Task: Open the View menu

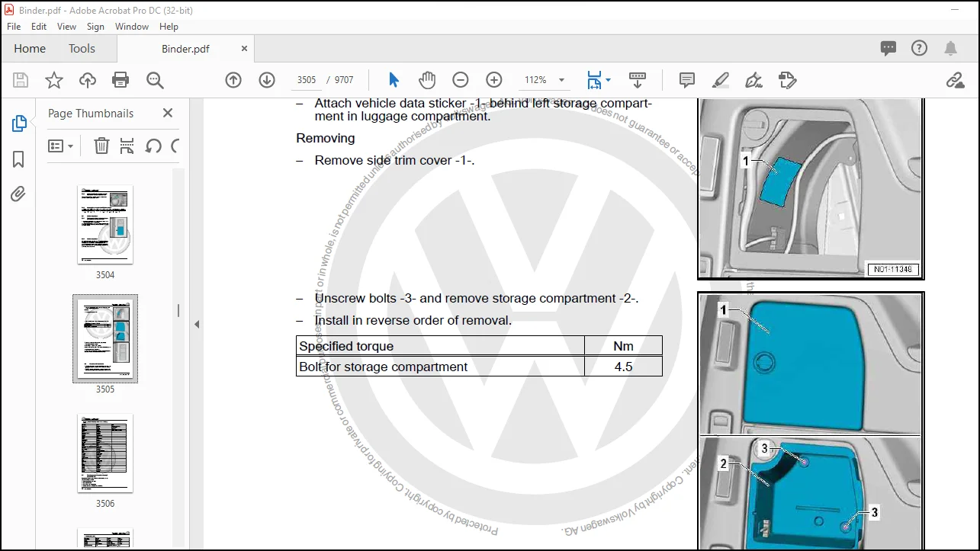Action: tap(67, 26)
